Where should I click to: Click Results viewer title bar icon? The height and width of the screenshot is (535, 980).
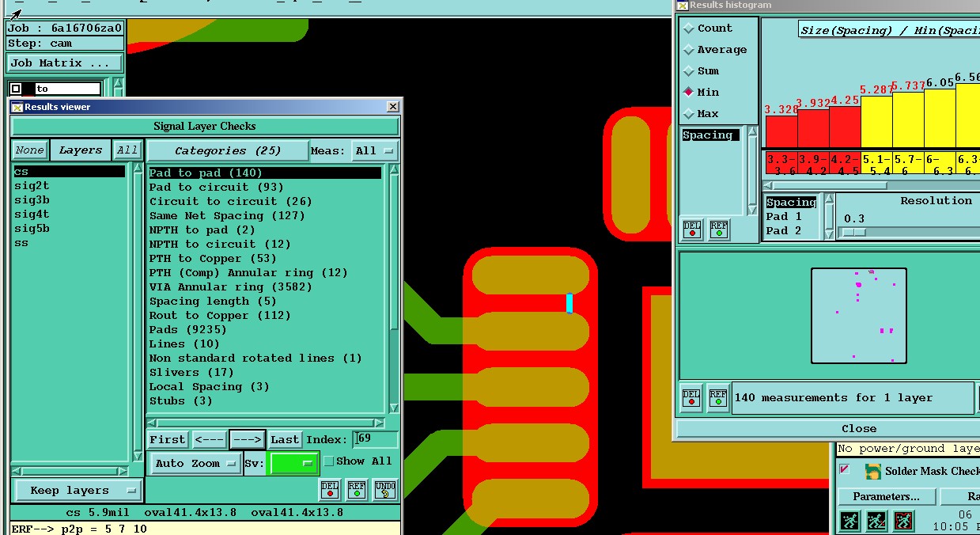[17, 107]
